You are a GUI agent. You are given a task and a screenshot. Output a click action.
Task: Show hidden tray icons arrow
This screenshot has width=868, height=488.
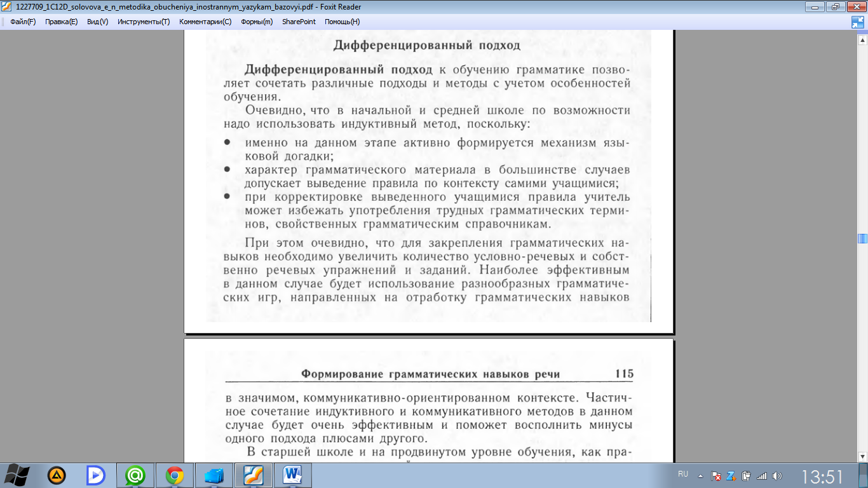tap(700, 475)
